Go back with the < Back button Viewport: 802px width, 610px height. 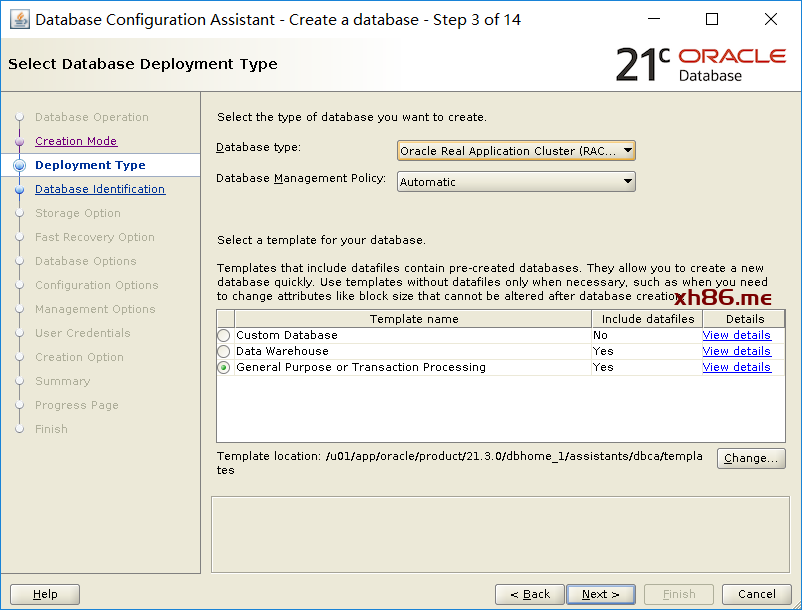point(529,594)
